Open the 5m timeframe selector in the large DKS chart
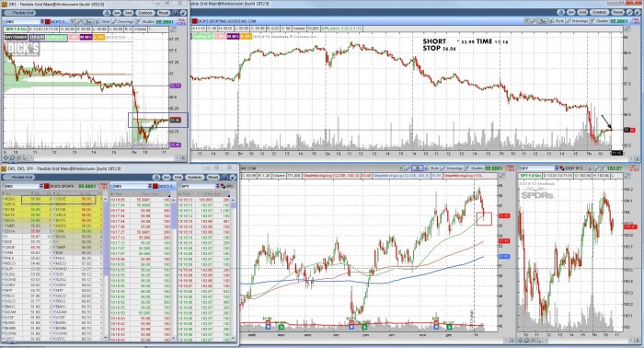644x348 pixels. click(x=543, y=21)
